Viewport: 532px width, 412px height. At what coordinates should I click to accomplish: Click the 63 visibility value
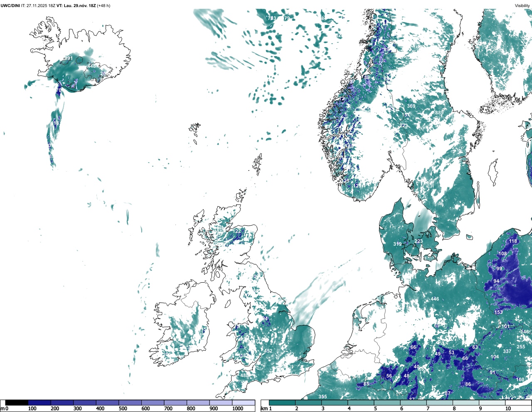475,347
